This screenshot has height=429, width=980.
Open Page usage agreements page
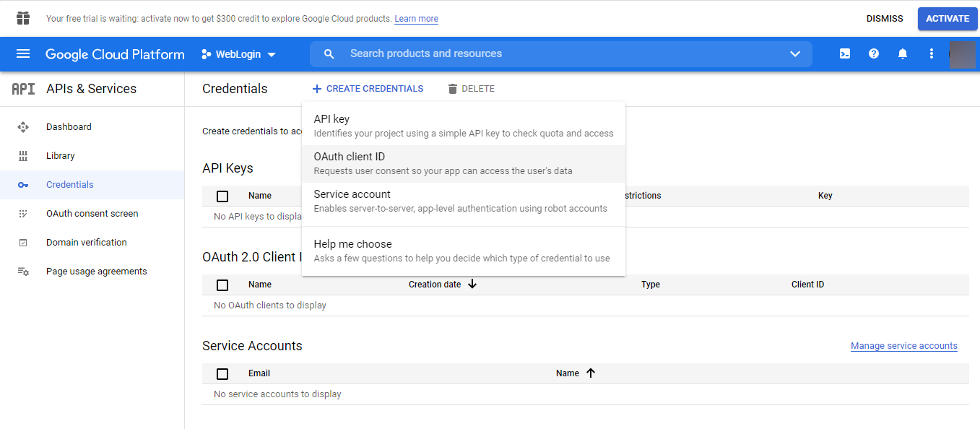[x=92, y=272]
